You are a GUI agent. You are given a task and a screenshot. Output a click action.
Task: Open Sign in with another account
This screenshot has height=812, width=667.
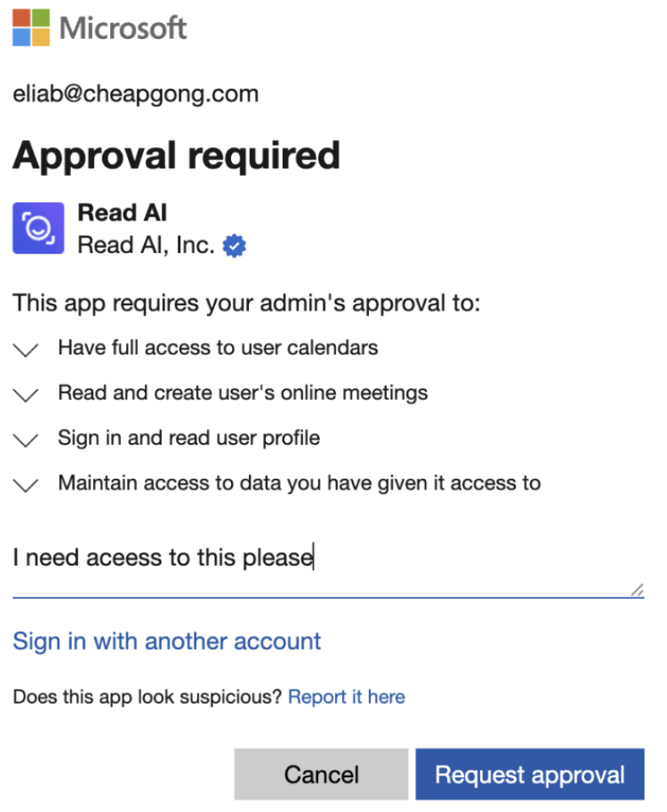[167, 642]
